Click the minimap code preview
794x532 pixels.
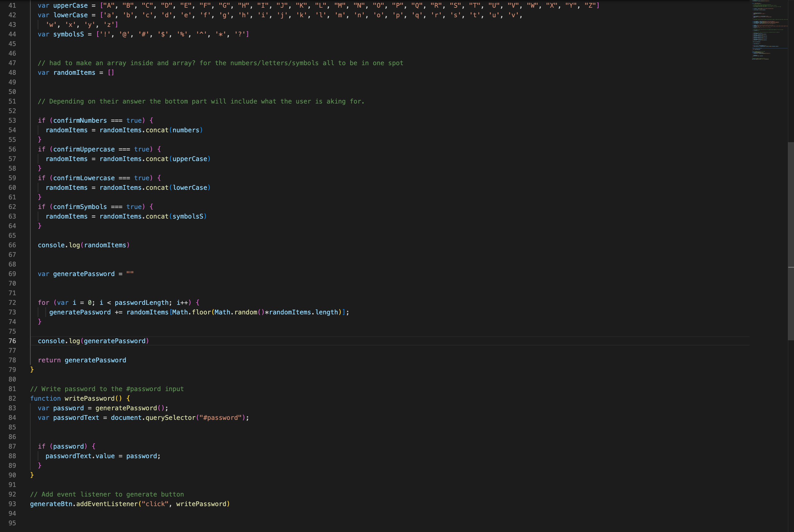click(769, 31)
